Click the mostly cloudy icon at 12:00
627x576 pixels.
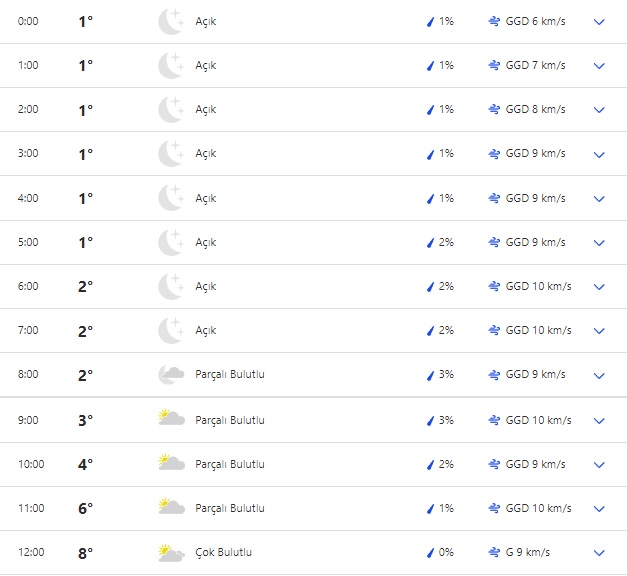click(171, 552)
